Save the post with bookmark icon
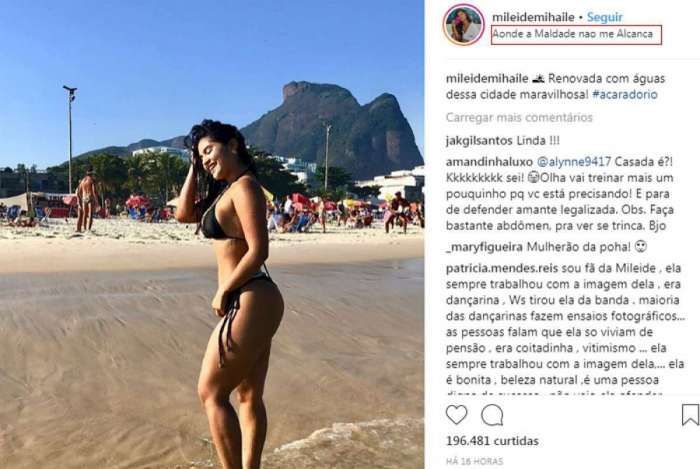 (690, 415)
